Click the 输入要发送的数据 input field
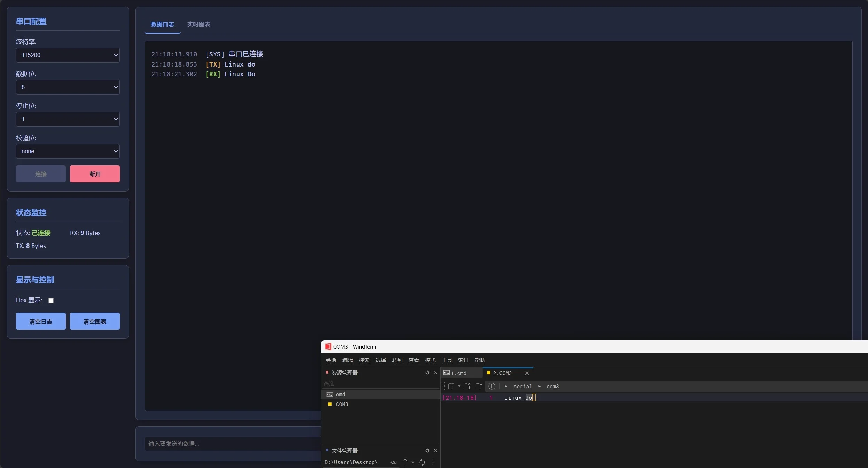868x468 pixels. [x=233, y=444]
